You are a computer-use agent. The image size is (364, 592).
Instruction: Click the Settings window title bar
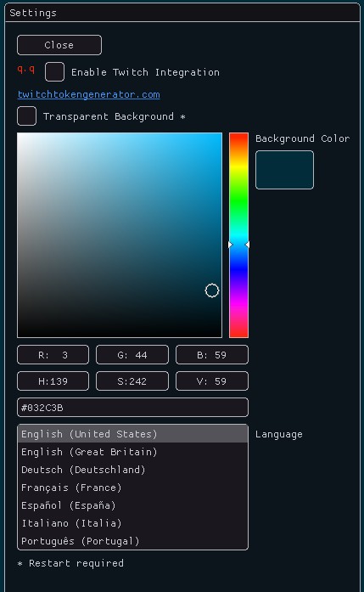coord(182,13)
